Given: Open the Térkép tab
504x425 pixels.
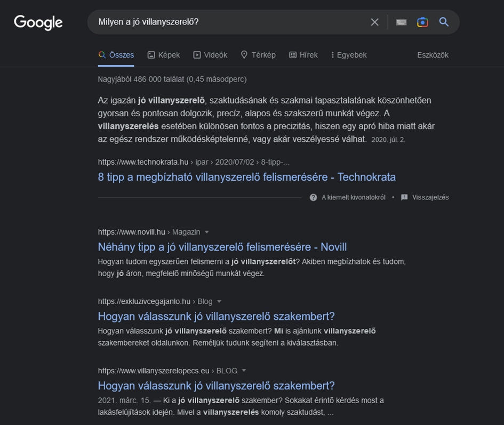Looking at the screenshot, I should (258, 55).
